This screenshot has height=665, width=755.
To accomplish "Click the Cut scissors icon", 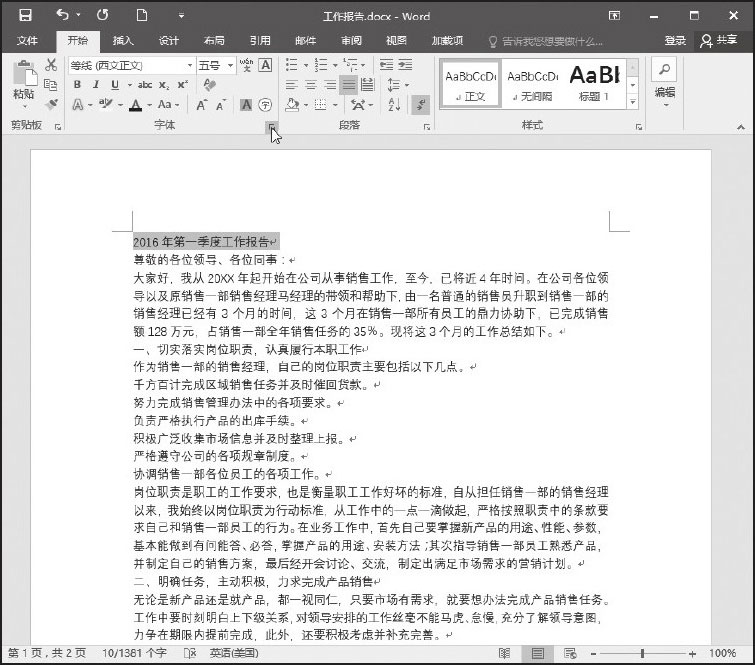I will coord(51,65).
